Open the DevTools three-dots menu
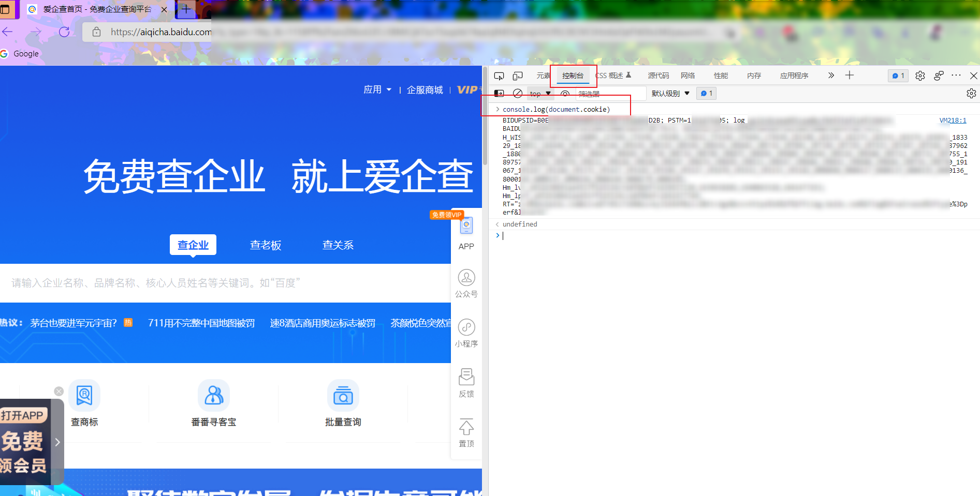The width and height of the screenshot is (980, 496). [x=956, y=76]
